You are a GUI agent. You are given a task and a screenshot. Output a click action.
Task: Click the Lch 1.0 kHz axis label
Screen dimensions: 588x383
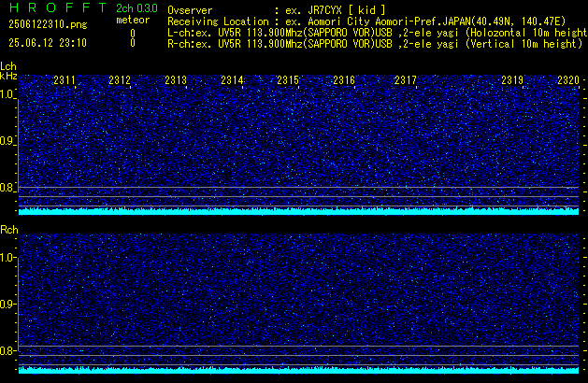[7, 94]
